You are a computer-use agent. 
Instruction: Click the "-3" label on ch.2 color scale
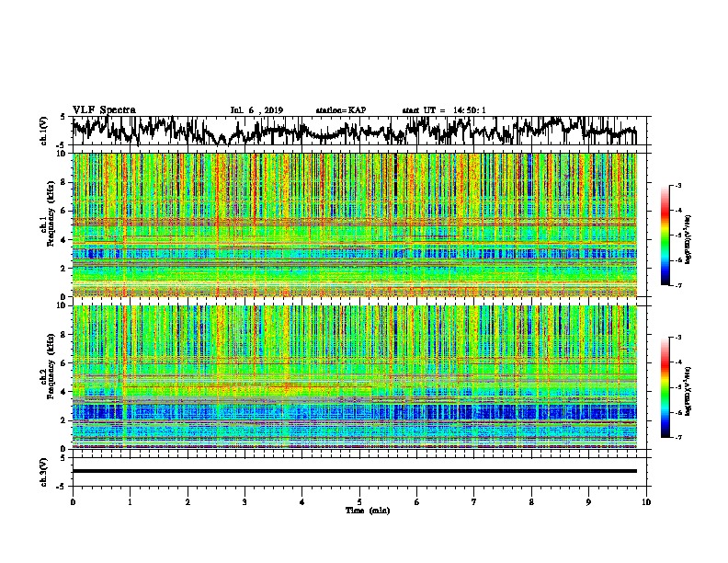pyautogui.click(x=677, y=338)
